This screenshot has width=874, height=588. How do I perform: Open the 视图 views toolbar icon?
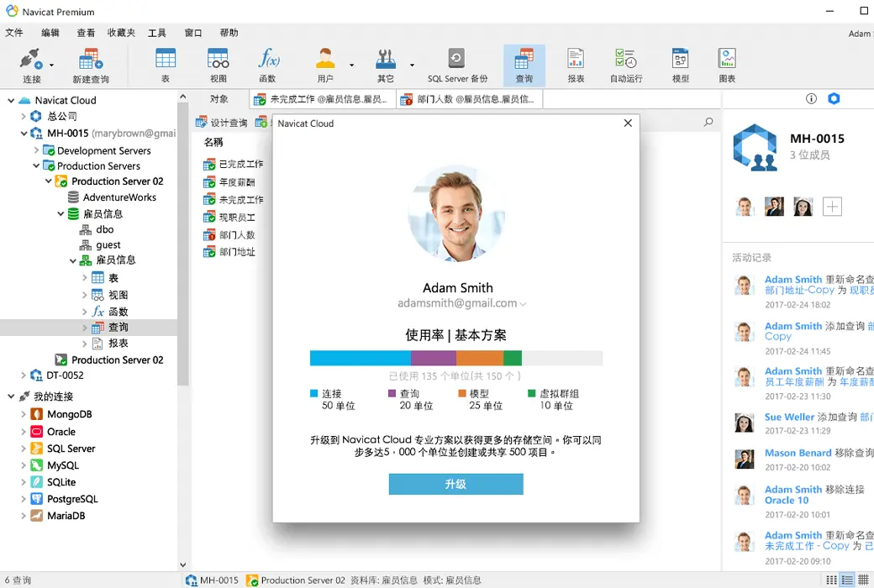[x=218, y=66]
